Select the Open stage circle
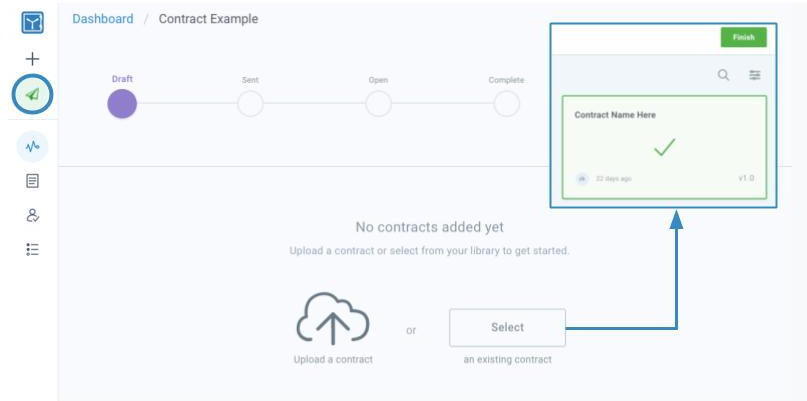 tap(378, 103)
